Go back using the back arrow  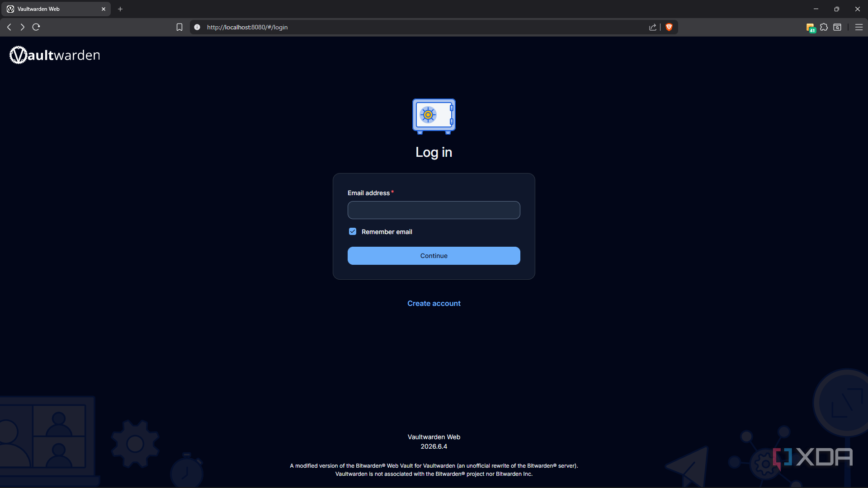pos(9,27)
